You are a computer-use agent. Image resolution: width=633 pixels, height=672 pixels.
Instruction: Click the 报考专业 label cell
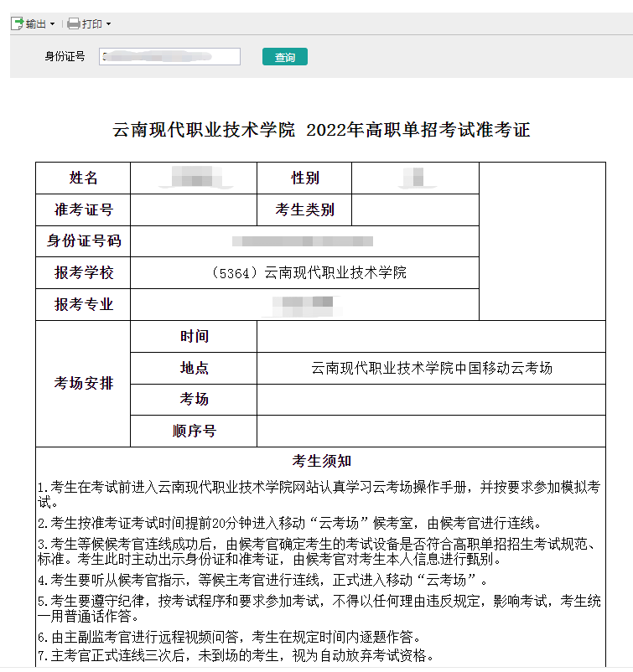[83, 304]
